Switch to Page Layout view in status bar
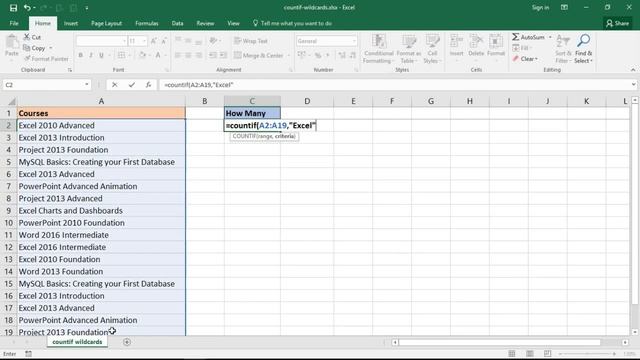The image size is (640, 360). 529,353
